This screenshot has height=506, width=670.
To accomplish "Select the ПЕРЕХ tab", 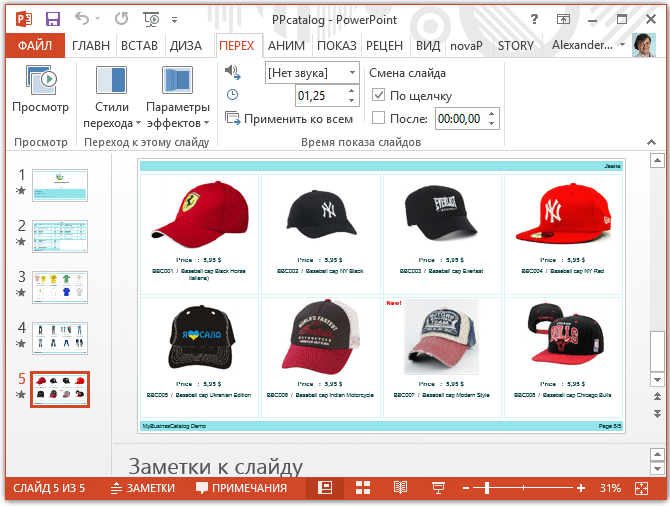I will click(x=237, y=45).
